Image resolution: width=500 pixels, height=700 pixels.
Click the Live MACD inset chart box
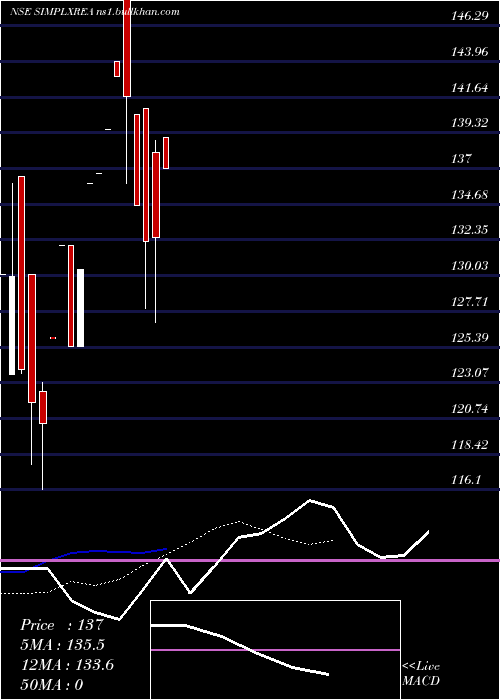point(275,650)
